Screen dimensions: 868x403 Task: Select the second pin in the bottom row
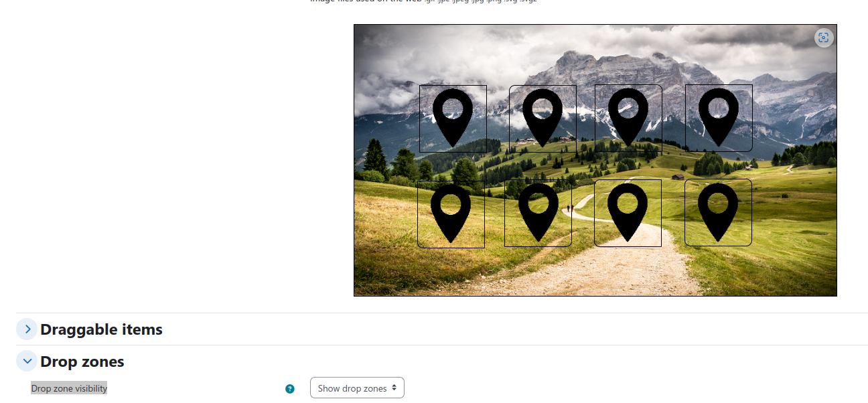point(538,213)
